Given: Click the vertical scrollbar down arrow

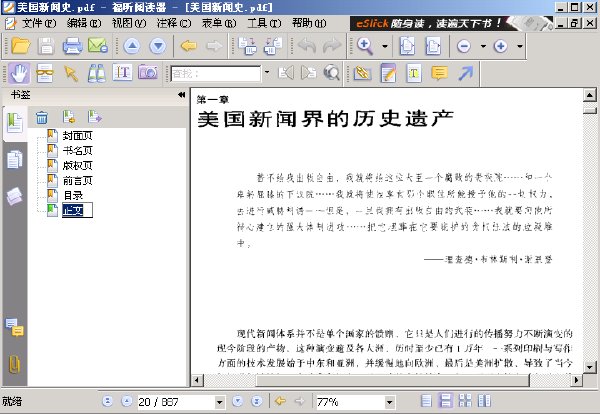Looking at the screenshot, I should (x=590, y=367).
